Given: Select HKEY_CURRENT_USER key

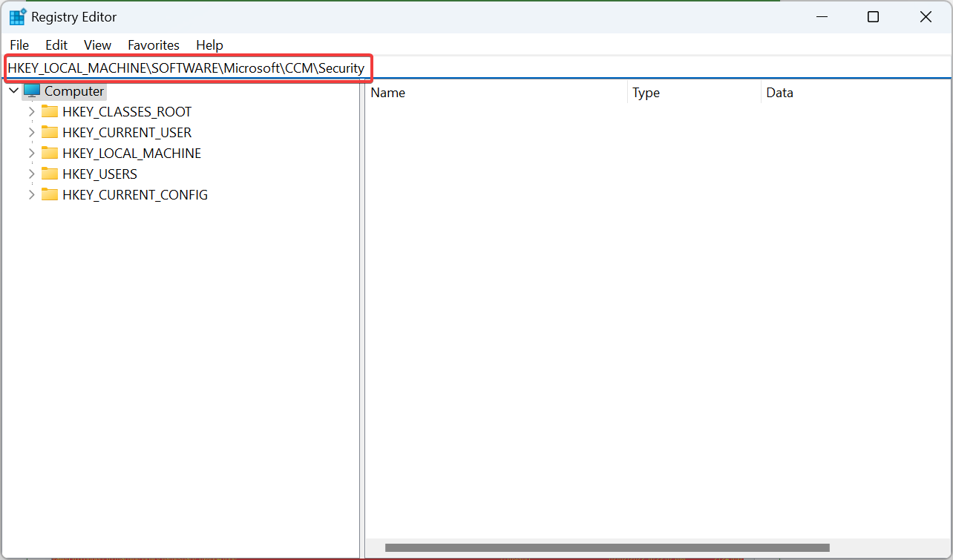Looking at the screenshot, I should click(x=127, y=133).
